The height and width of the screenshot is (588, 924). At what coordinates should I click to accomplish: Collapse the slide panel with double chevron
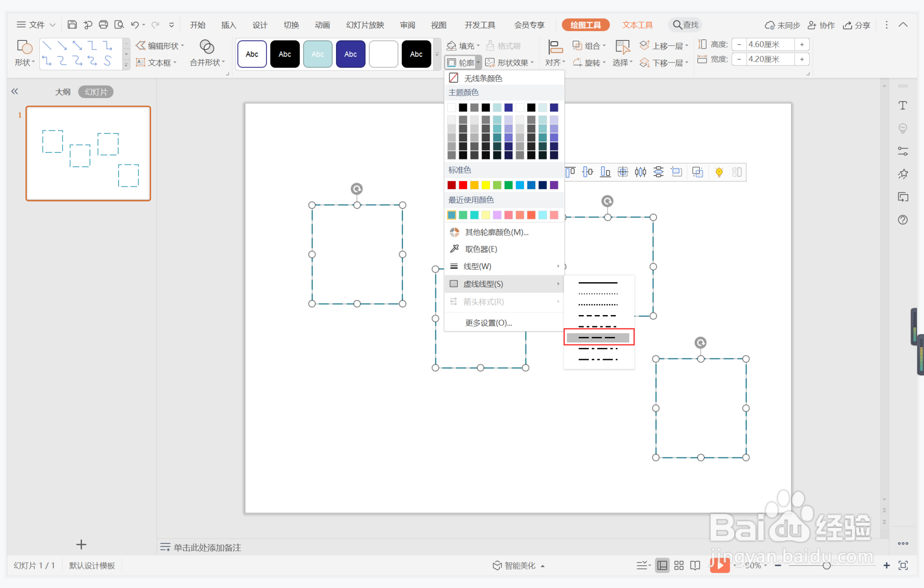click(15, 91)
